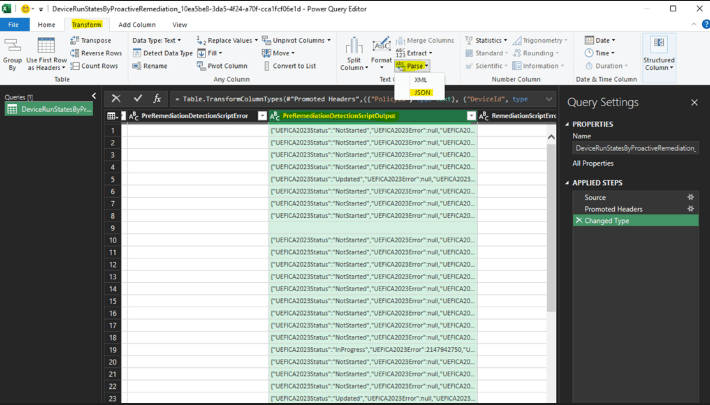
Task: Switch to Add Column tab
Action: (x=137, y=24)
